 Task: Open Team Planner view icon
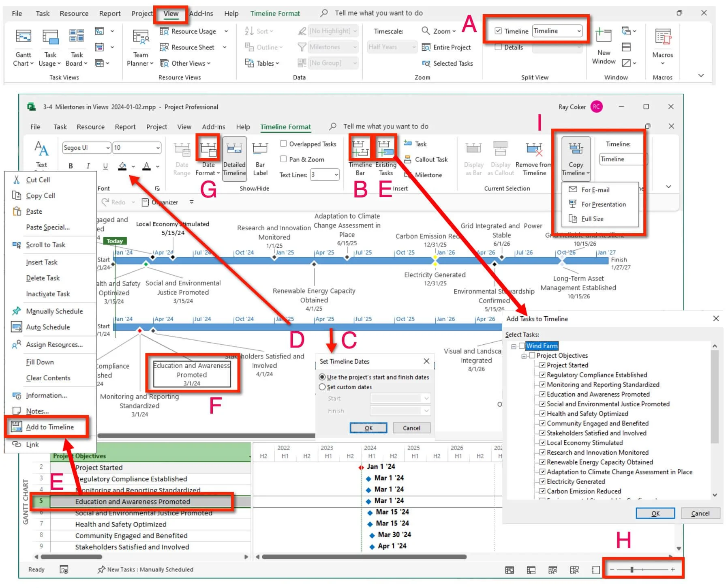coord(140,47)
